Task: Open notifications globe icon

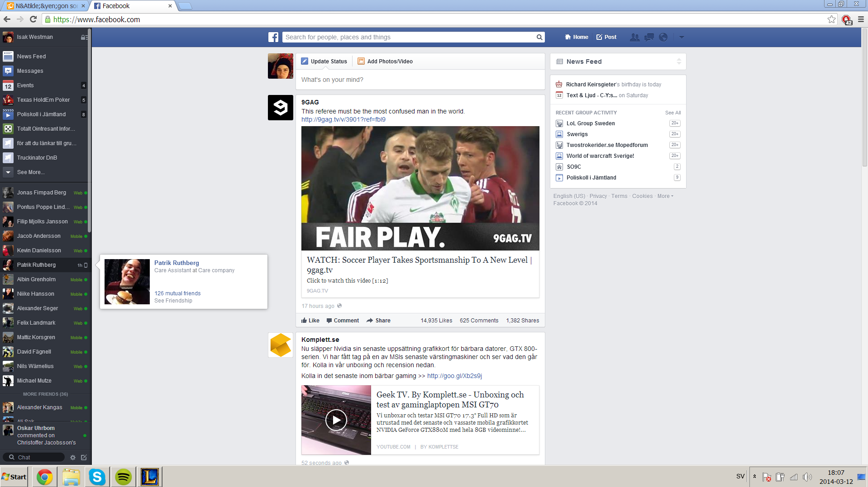Action: coord(663,37)
